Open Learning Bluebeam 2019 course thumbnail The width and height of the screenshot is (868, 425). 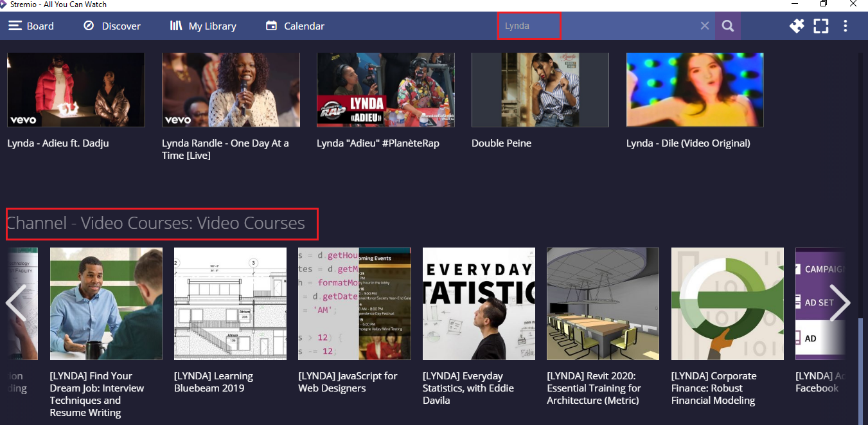click(x=230, y=303)
